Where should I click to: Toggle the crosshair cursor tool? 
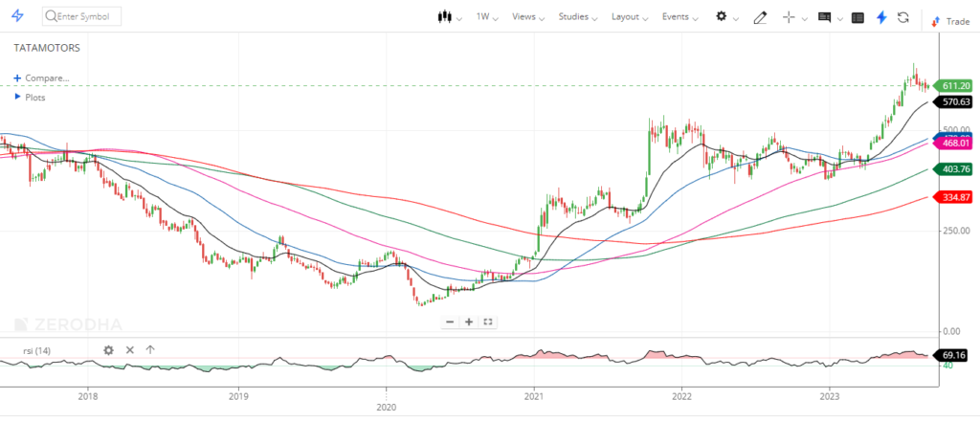789,17
